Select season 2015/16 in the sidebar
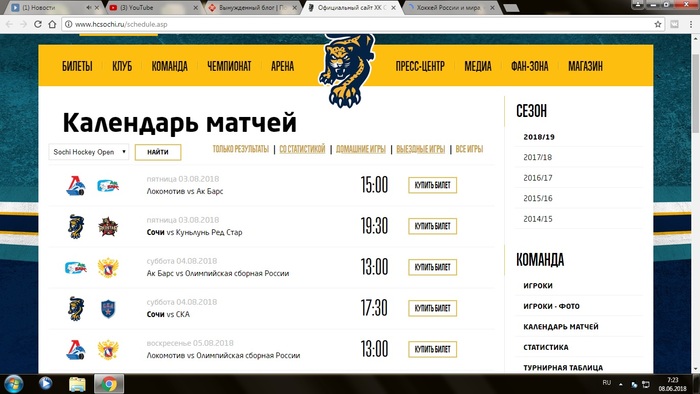Image resolution: width=700 pixels, height=394 pixels. pos(538,199)
